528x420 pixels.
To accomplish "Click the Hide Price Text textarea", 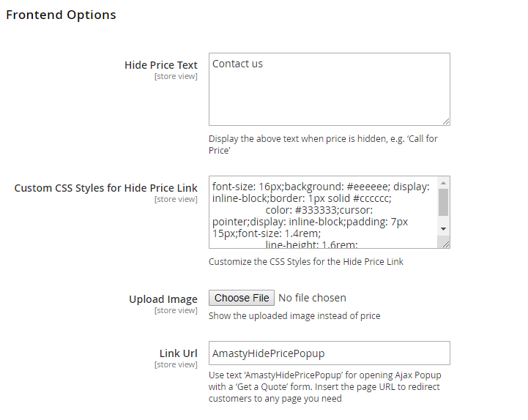I will 329,89.
